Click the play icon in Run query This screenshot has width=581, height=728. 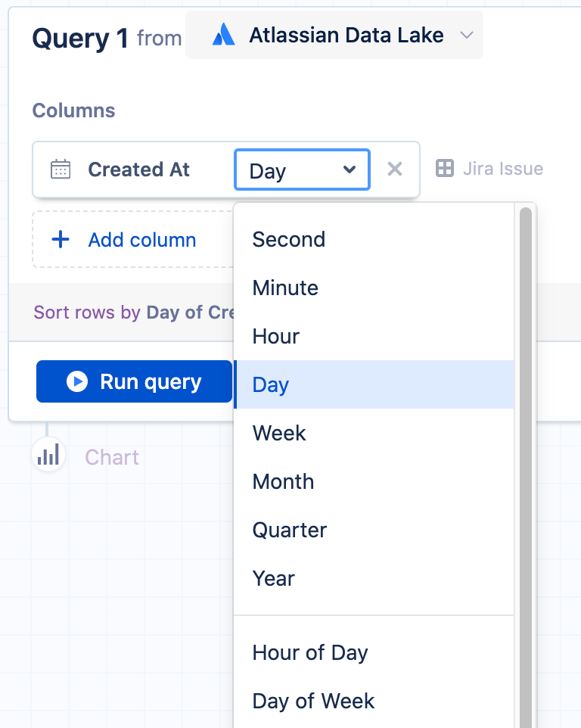pos(77,381)
